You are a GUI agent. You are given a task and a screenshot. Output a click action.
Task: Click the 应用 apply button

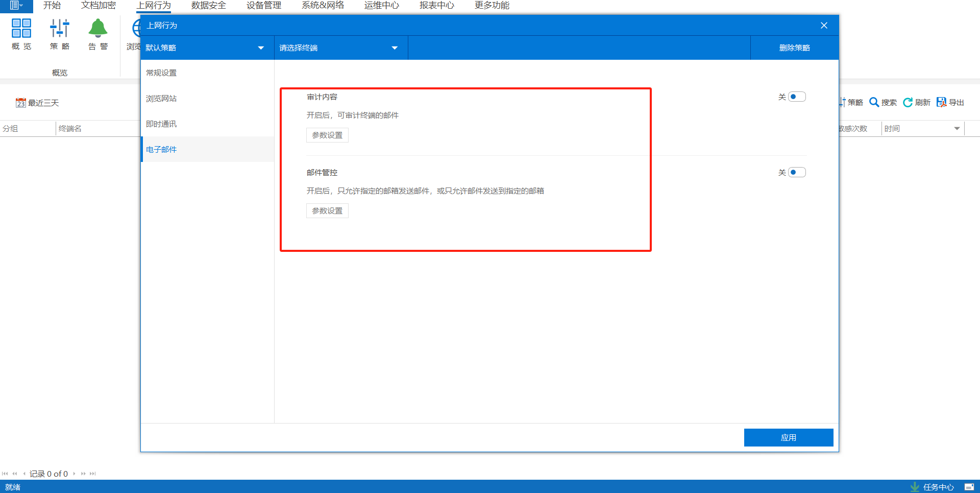[789, 437]
